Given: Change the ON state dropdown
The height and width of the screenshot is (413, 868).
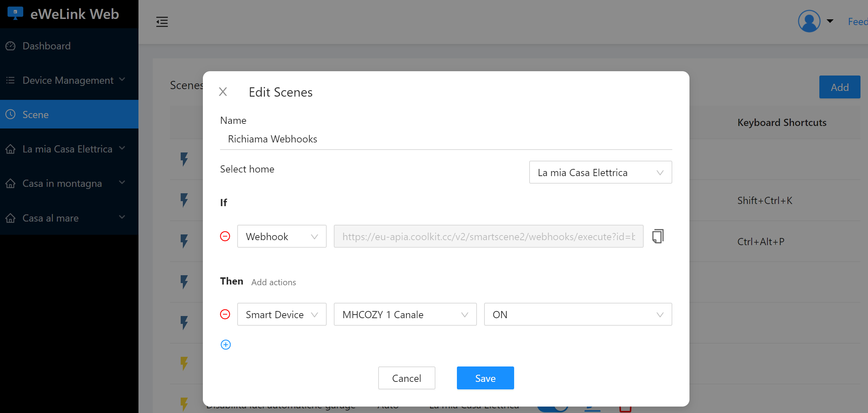Looking at the screenshot, I should click(578, 314).
